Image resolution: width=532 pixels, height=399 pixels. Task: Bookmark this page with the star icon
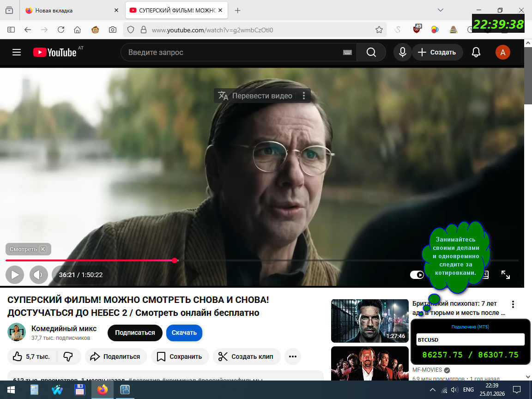(x=379, y=30)
